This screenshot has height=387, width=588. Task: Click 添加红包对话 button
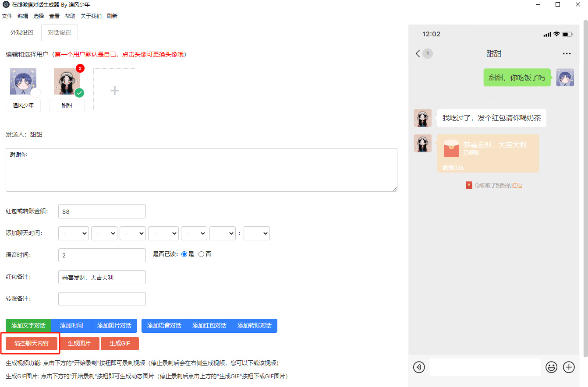point(209,325)
